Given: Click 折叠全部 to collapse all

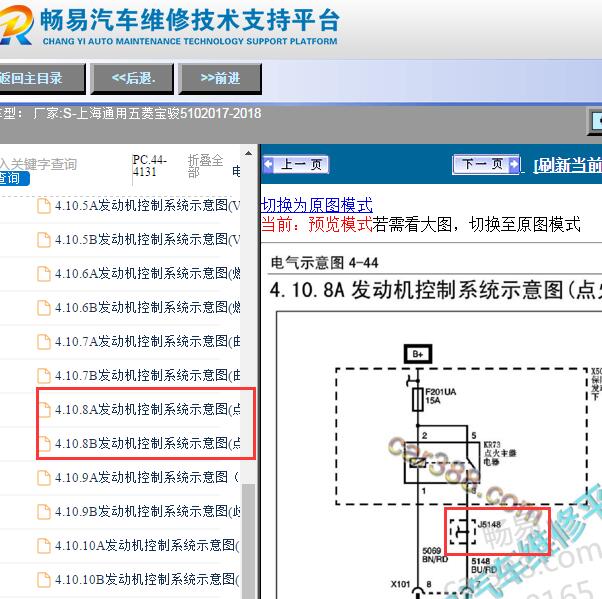Looking at the screenshot, I should pyautogui.click(x=205, y=166).
